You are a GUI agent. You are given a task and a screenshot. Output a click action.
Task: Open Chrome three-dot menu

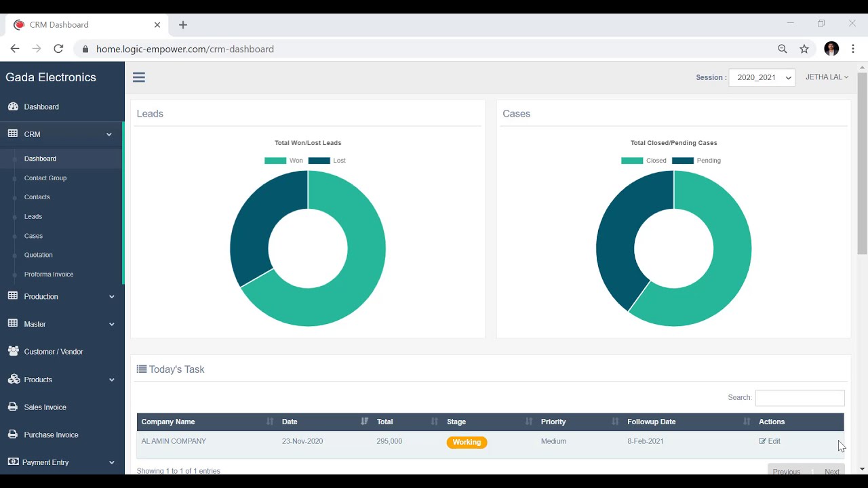(x=853, y=49)
